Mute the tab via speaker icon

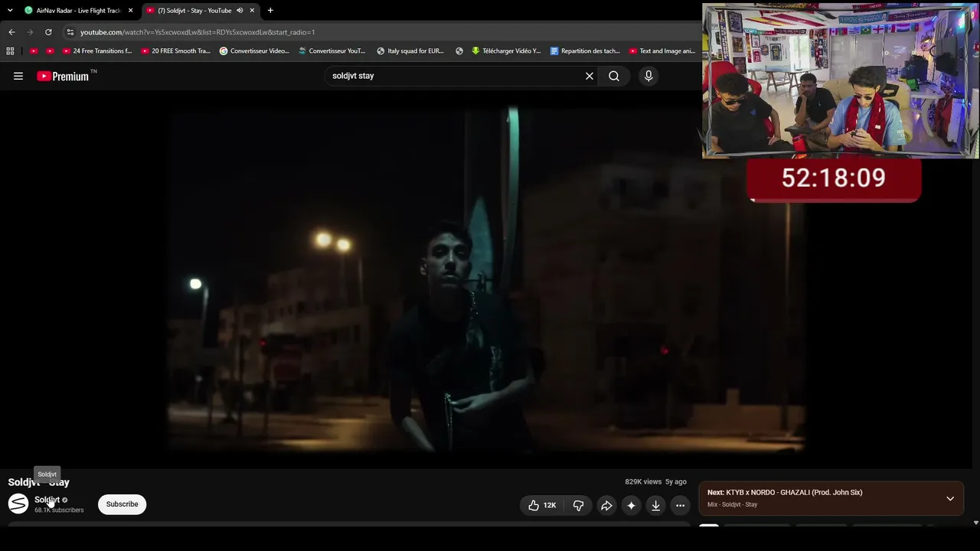coord(240,11)
